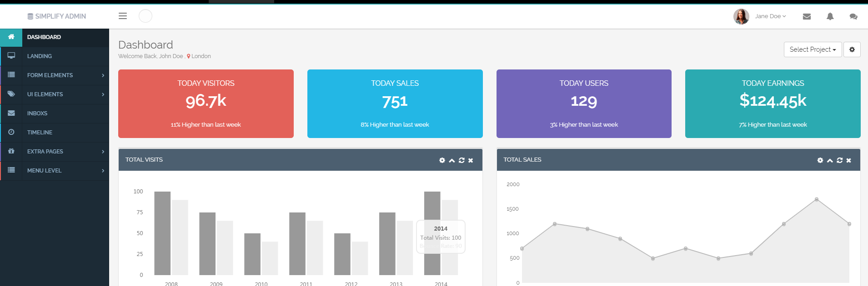
Task: Refresh the Total Sales panel
Action: coord(839,160)
